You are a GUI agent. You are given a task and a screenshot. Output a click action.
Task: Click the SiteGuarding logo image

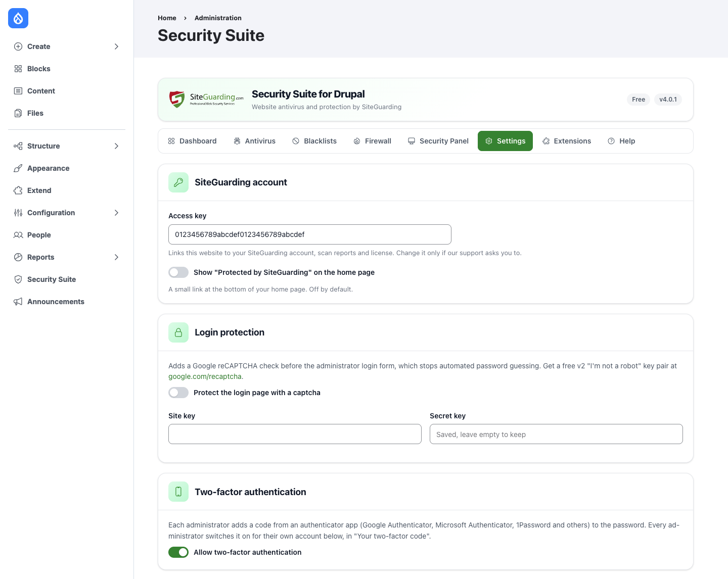click(206, 99)
